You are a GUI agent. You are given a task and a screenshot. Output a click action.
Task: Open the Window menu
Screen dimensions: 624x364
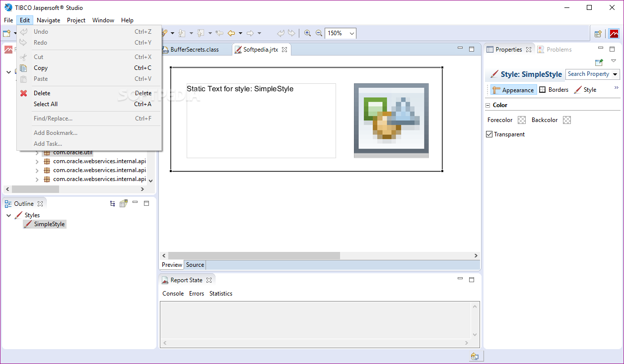coord(103,20)
